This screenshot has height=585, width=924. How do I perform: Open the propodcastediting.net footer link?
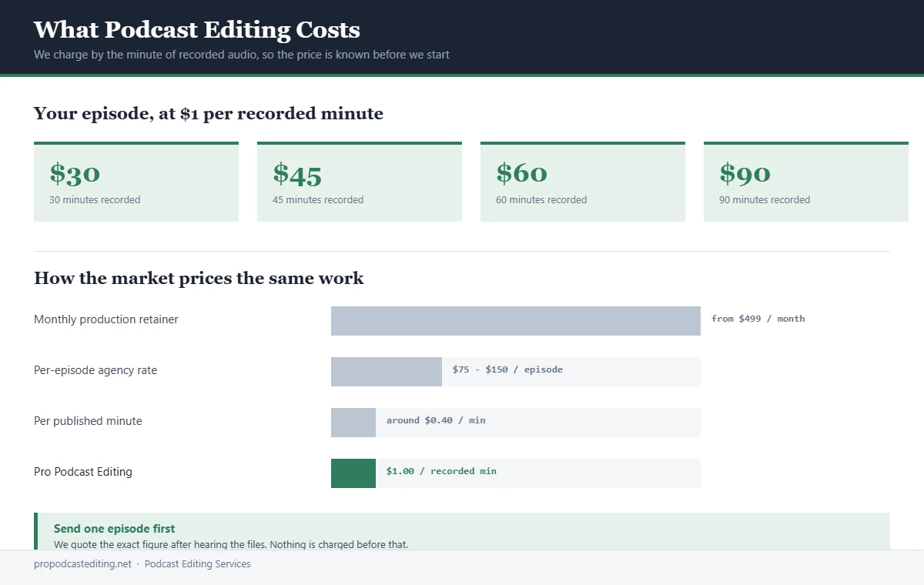click(83, 564)
